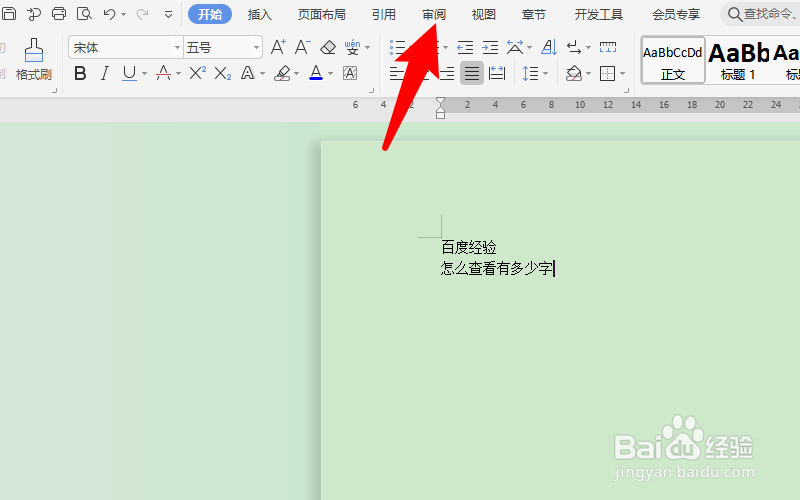Expand the font color dropdown arrow

[x=331, y=74]
